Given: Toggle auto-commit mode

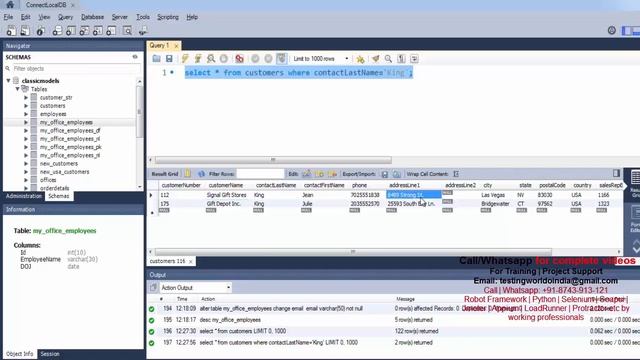Looking at the screenshot, I should 281,59.
